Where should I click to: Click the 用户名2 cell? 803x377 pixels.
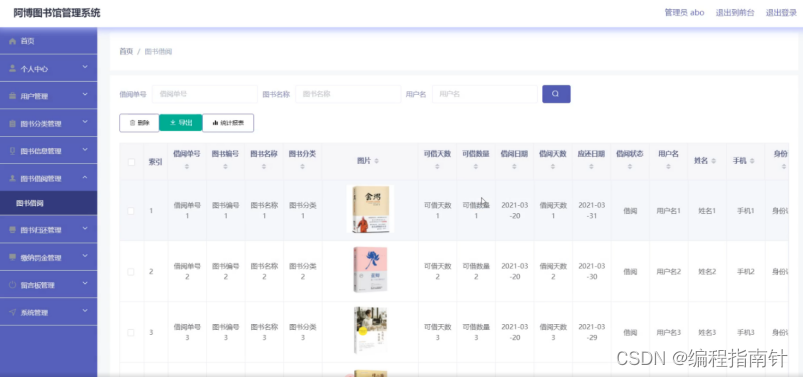(668, 272)
